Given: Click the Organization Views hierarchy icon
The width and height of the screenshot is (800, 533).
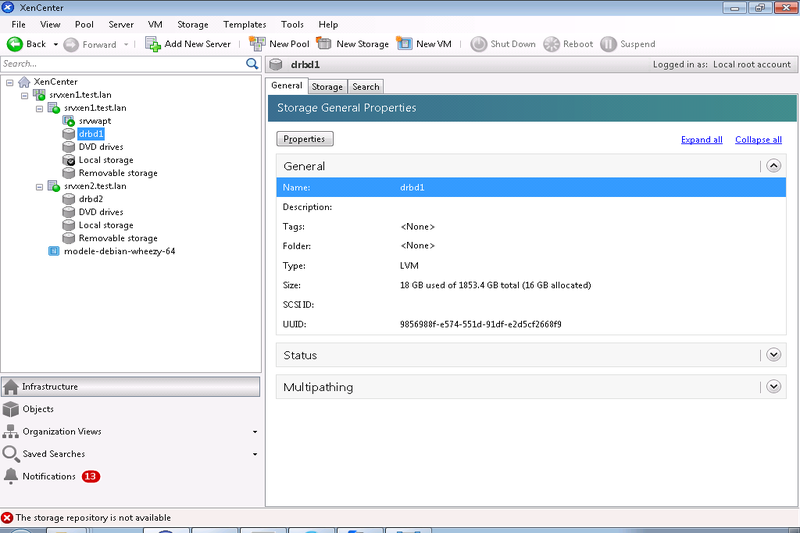Looking at the screenshot, I should pyautogui.click(x=11, y=432).
